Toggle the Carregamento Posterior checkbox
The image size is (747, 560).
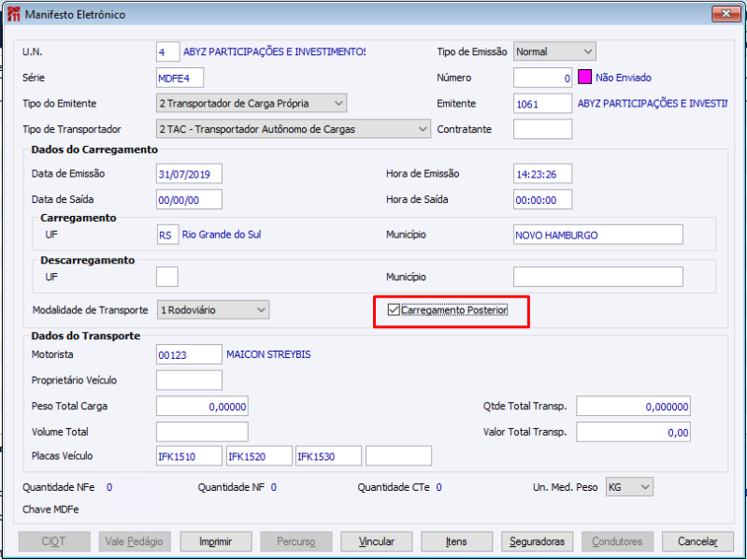(394, 310)
